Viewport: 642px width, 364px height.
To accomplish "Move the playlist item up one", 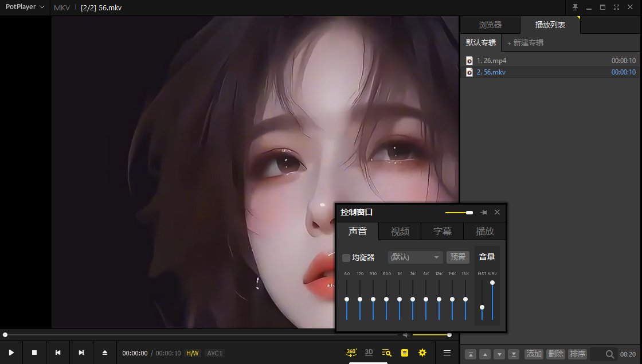I will click(x=485, y=354).
